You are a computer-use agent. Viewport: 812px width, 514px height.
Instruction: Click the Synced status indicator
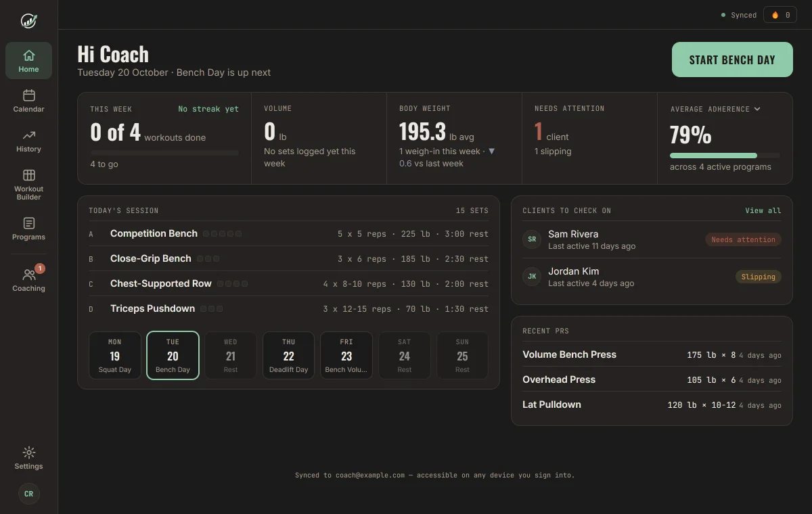point(739,15)
